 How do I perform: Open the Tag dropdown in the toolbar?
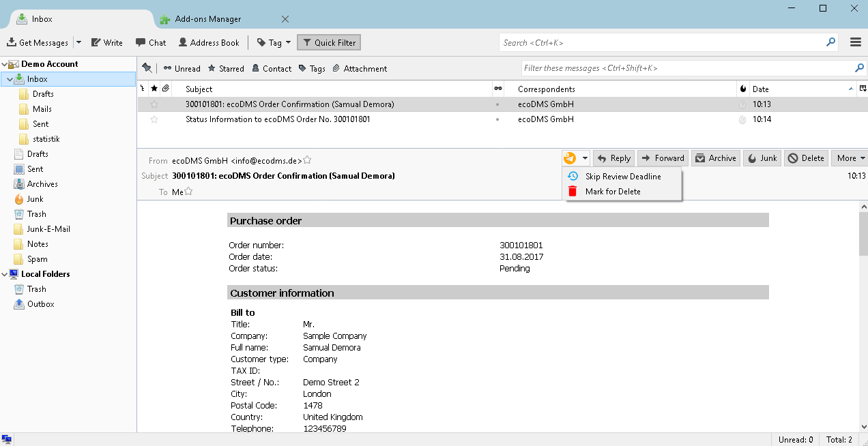click(x=274, y=42)
